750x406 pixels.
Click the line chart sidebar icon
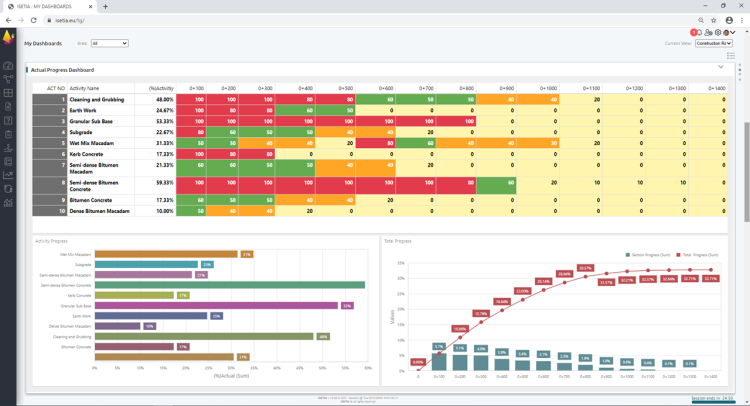[x=8, y=175]
